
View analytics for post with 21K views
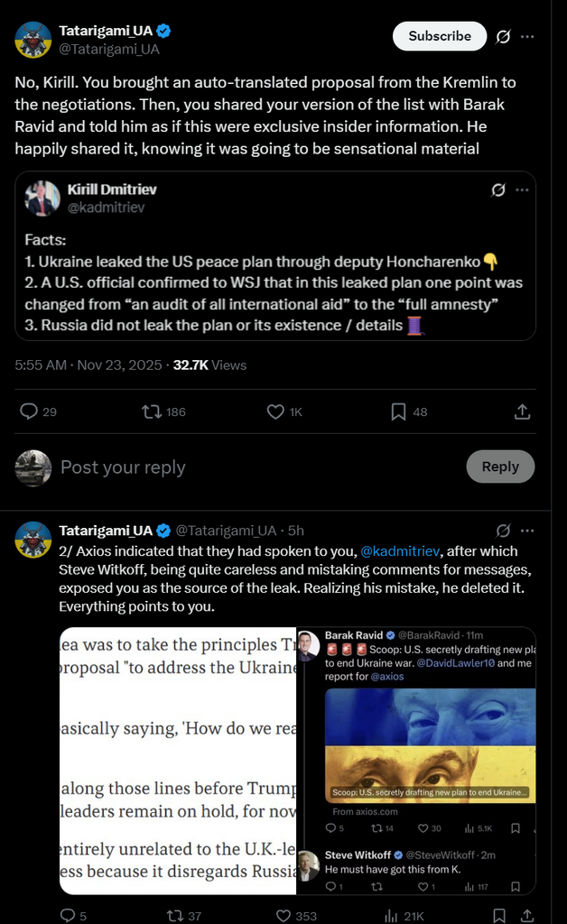(x=392, y=915)
